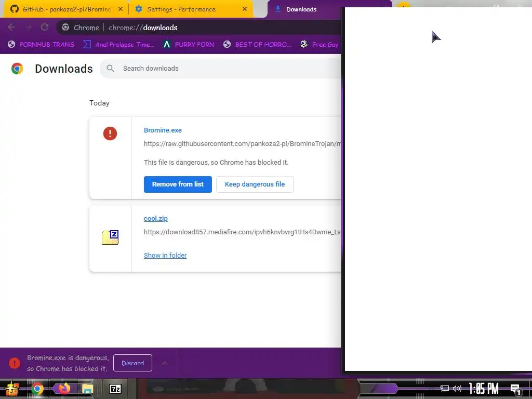Open the notification center icon
This screenshot has width=532, height=399.
click(x=516, y=389)
